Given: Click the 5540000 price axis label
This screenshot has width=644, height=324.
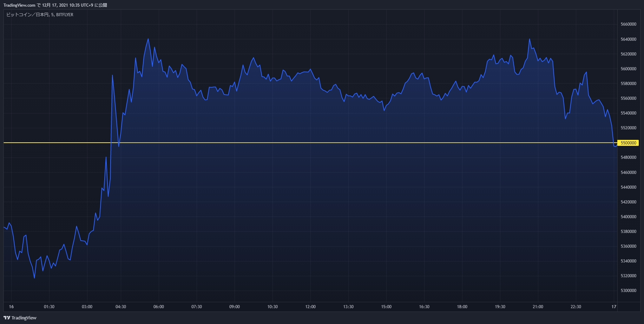Looking at the screenshot, I should point(629,113).
